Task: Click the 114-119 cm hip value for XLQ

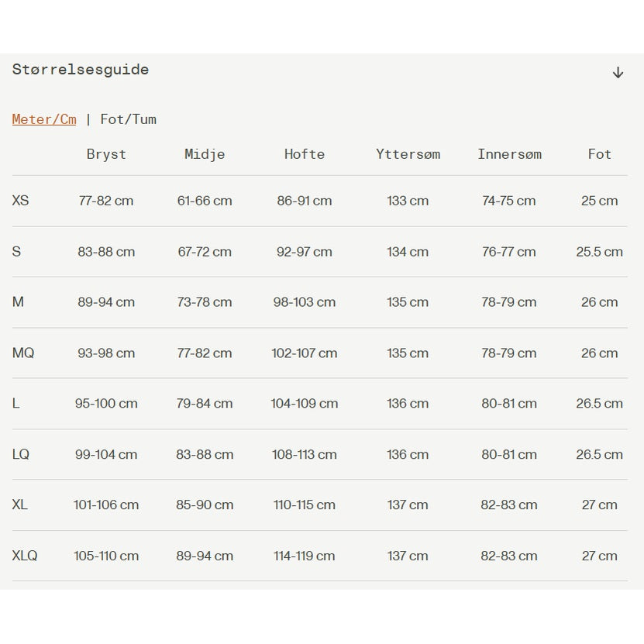Action: click(305, 556)
